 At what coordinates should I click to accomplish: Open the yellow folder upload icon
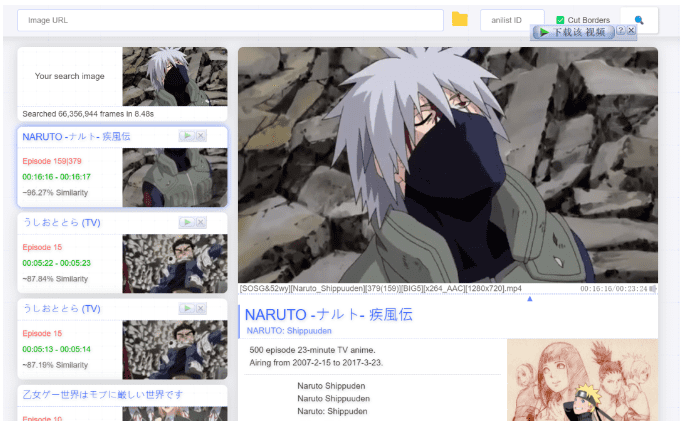(459, 20)
